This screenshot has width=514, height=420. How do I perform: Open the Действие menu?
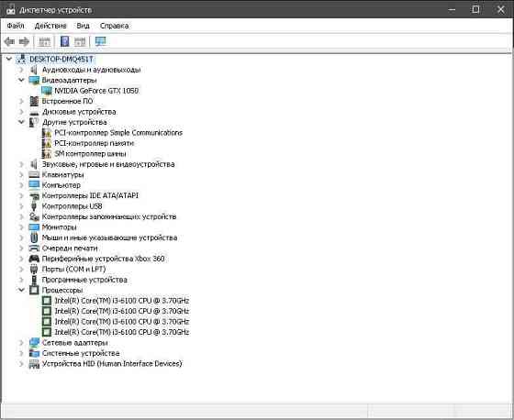(50, 26)
